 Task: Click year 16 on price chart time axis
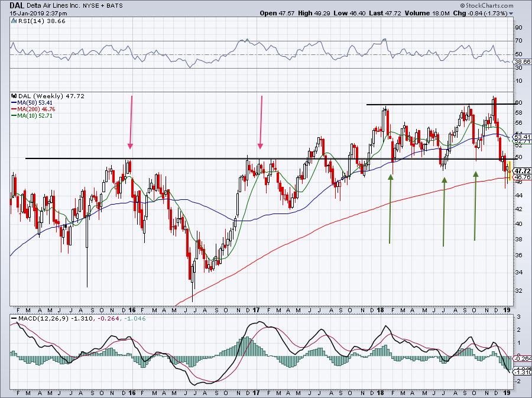132,310
